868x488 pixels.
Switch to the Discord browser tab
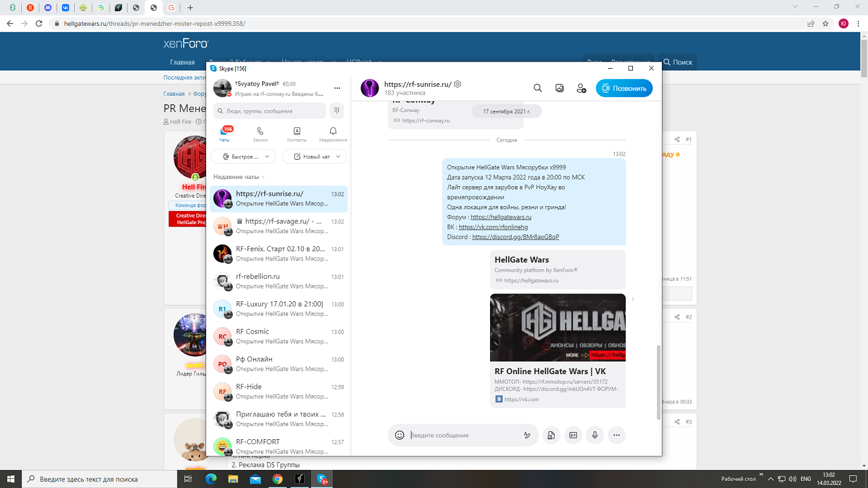48,8
